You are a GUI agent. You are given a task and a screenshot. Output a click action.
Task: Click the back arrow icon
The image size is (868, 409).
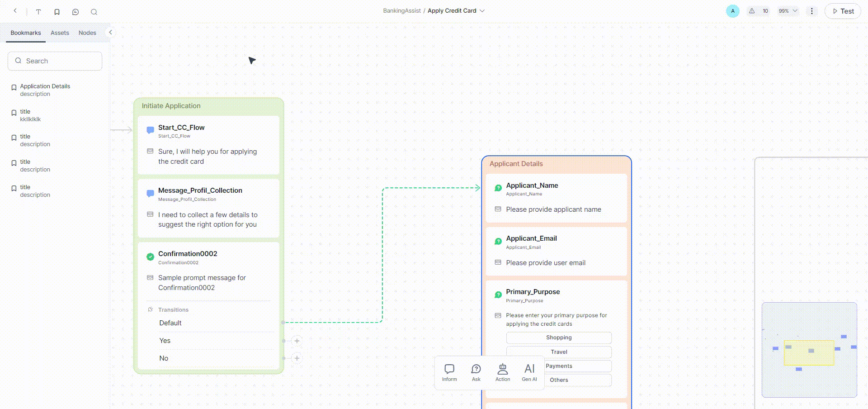[x=15, y=11]
